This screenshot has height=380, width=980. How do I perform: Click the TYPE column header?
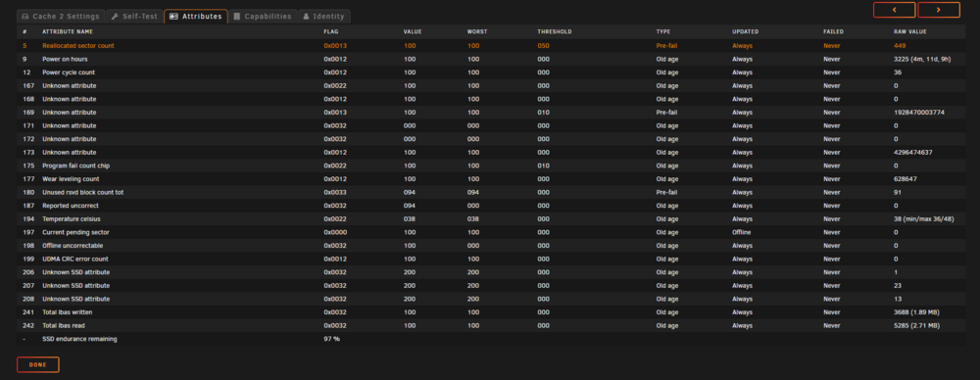662,31
